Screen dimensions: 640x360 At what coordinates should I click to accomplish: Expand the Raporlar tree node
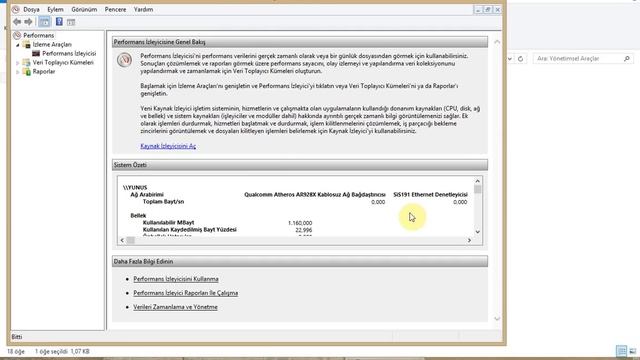pos(18,72)
